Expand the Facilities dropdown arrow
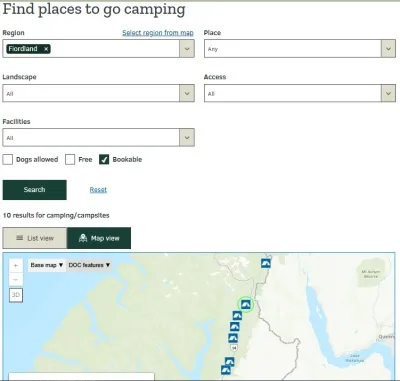Viewport: 400px width, 381px height. pyautogui.click(x=187, y=137)
